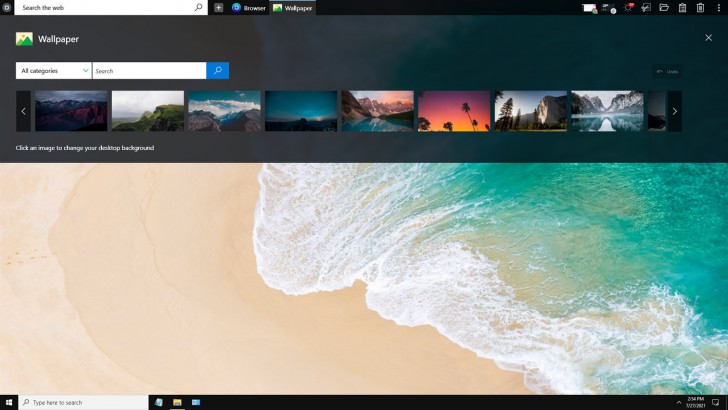
Task: Pick the mountain lake sunset wallpaper
Action: click(377, 111)
